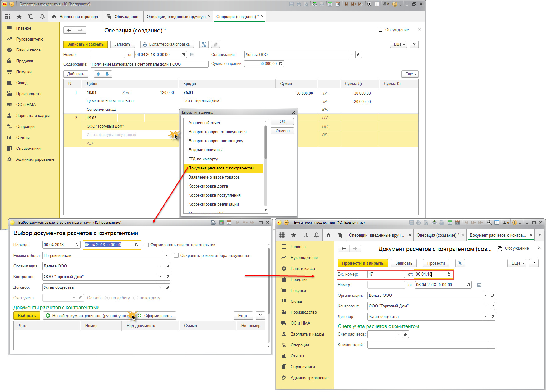Open Еще menu above the entries table

click(x=410, y=74)
